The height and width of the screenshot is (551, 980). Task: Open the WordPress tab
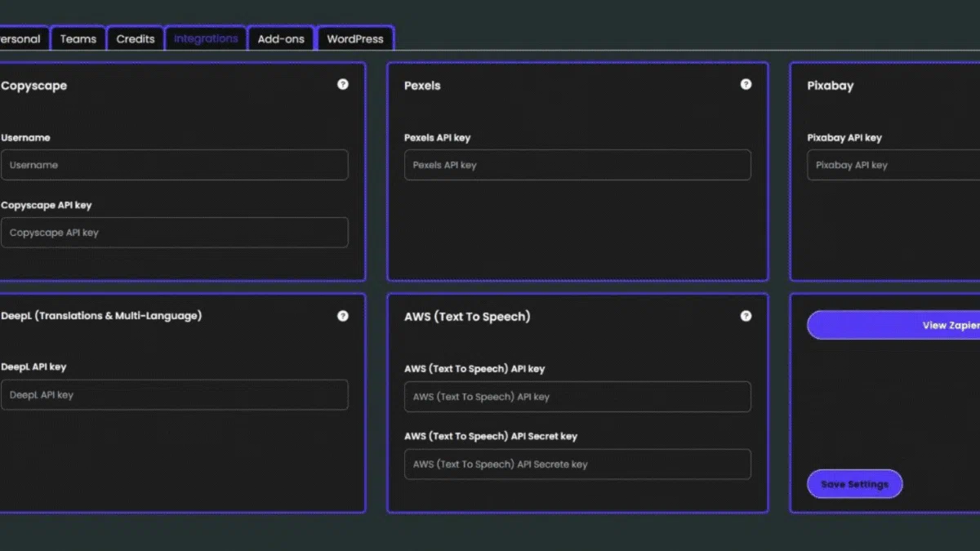pyautogui.click(x=355, y=38)
